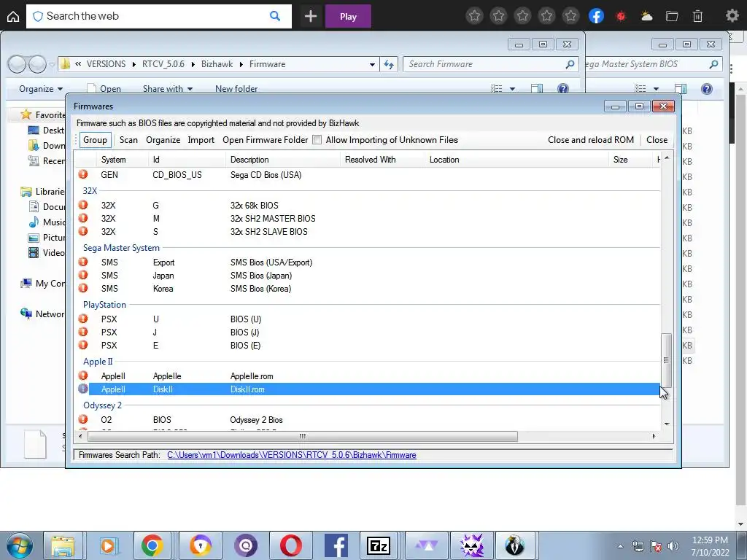This screenshot has width=747, height=560.
Task: Click Import in Firmwares toolbar
Action: [x=201, y=140]
